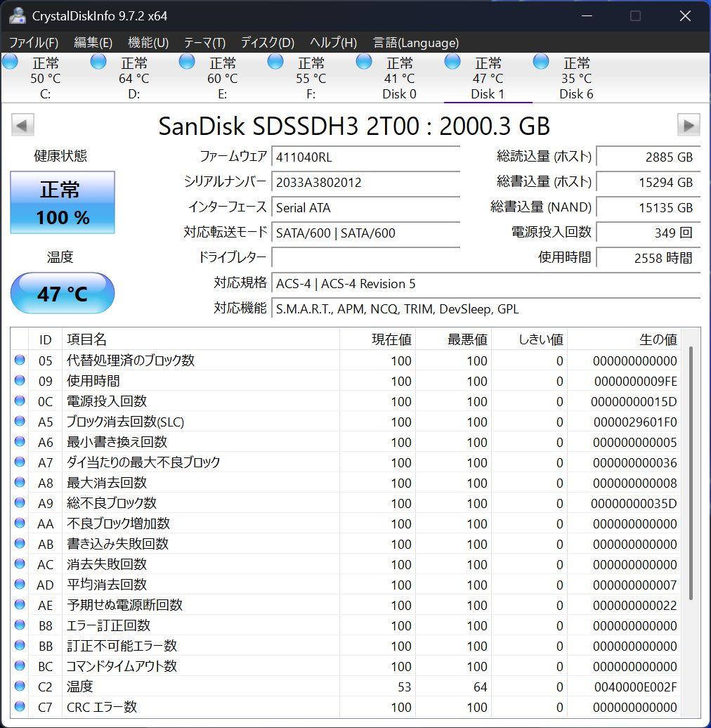
Task: Click the 47 °C temperature gauge
Action: point(62,294)
